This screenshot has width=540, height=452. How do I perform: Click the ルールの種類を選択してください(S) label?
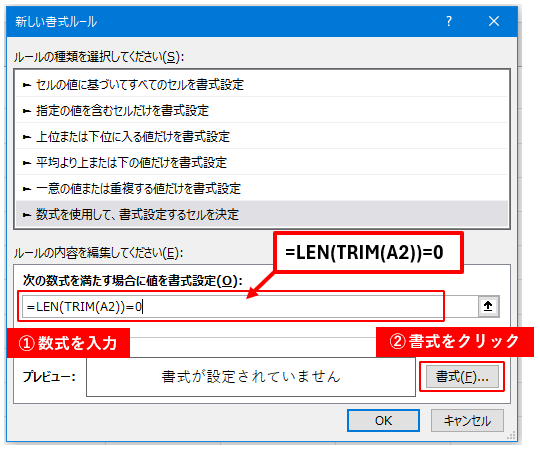[x=99, y=56]
